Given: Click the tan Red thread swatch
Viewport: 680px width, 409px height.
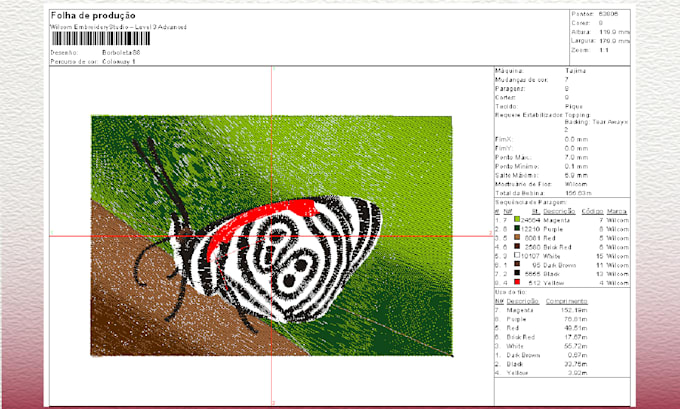Looking at the screenshot, I should pyautogui.click(x=517, y=238).
